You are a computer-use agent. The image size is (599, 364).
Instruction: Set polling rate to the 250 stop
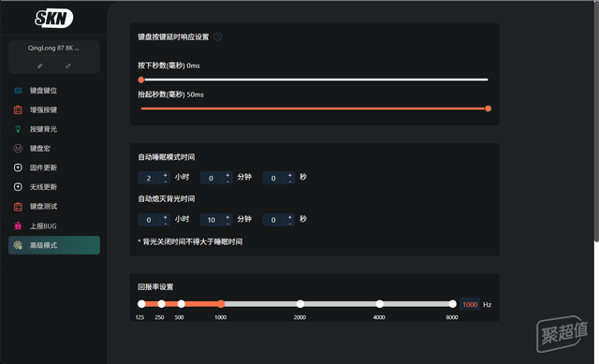pos(162,304)
